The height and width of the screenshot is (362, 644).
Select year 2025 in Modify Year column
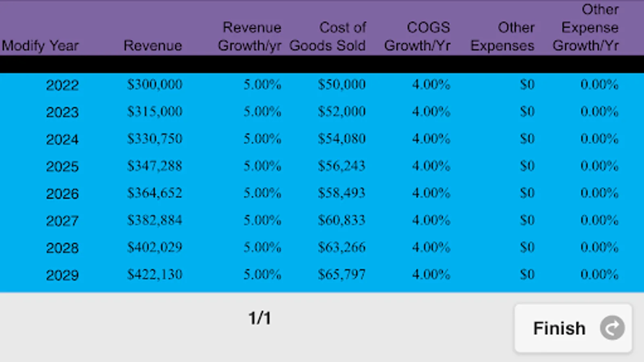[x=62, y=166]
